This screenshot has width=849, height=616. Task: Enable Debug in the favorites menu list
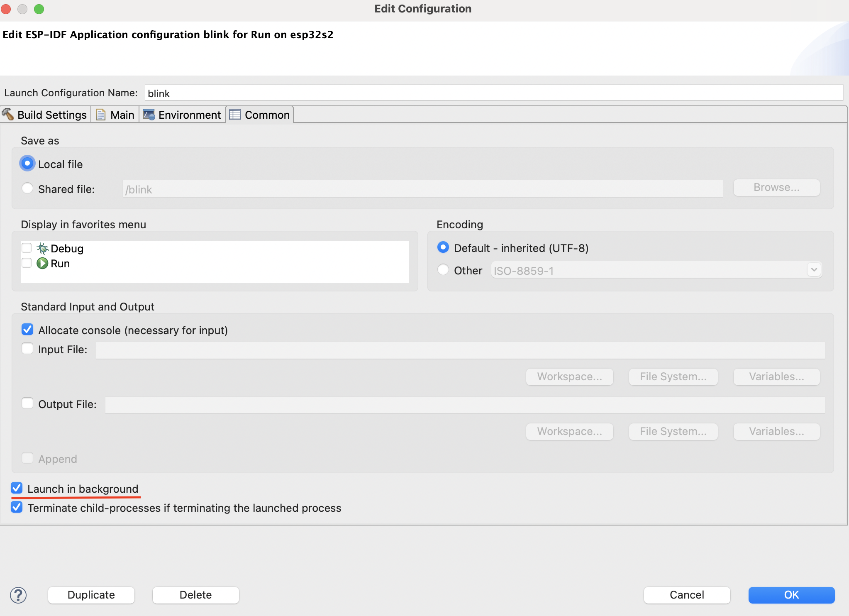pos(27,247)
